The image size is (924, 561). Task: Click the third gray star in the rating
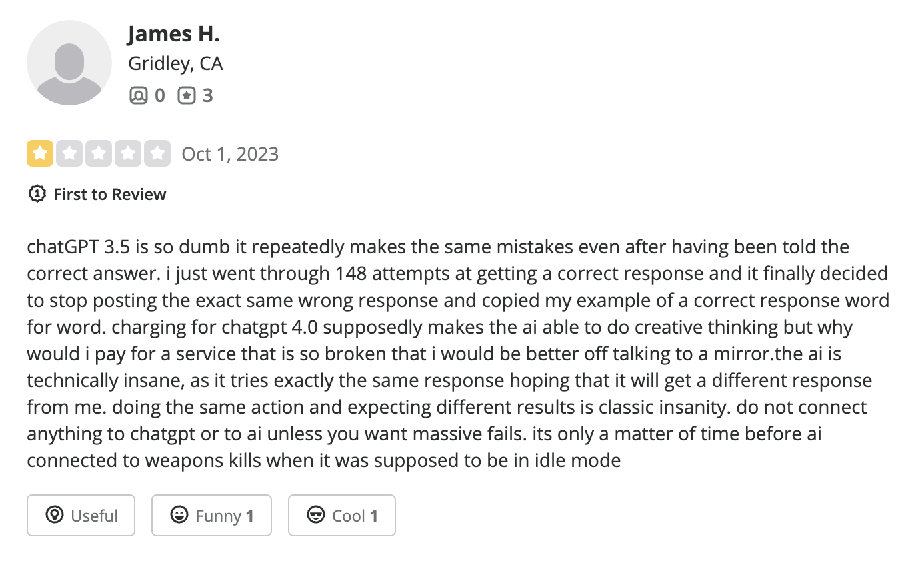(99, 153)
